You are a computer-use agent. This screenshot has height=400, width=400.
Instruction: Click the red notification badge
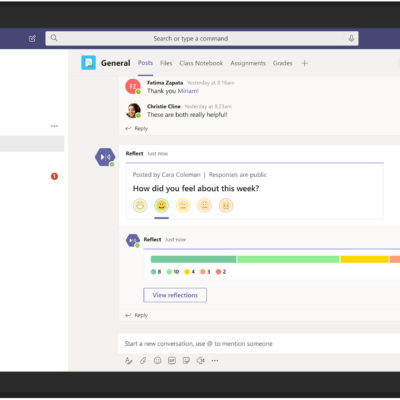[x=54, y=176]
